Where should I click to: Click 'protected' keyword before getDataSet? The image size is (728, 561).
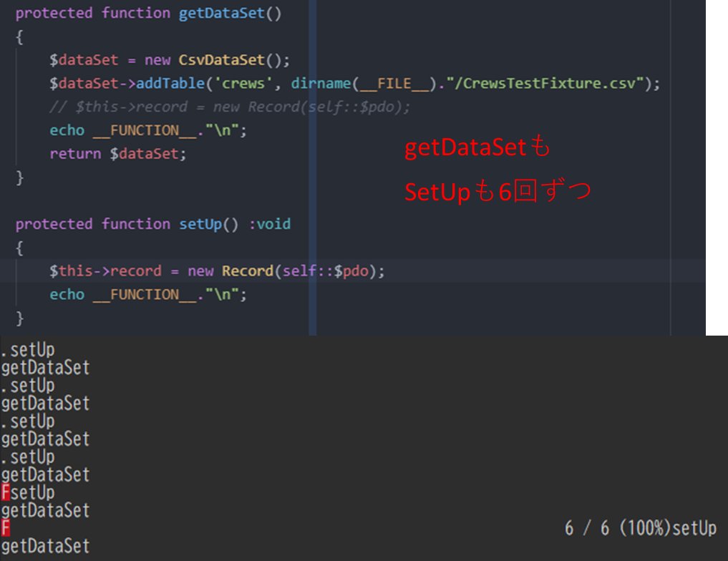coord(54,13)
